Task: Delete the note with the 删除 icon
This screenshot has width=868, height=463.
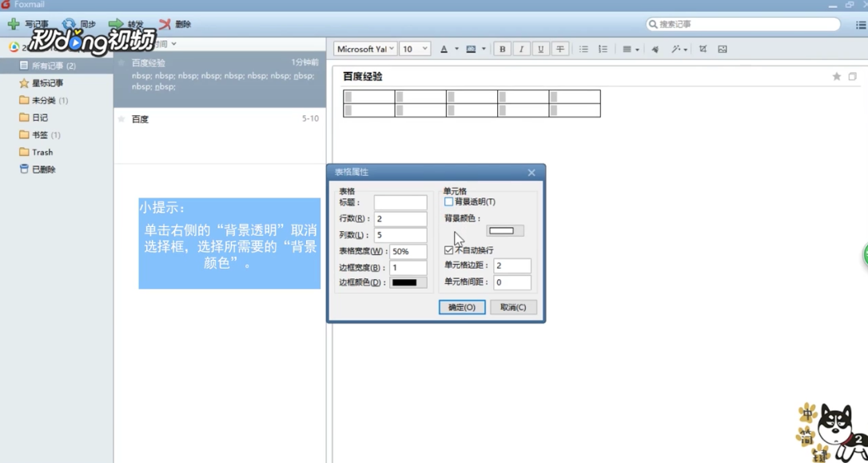Action: [177, 24]
